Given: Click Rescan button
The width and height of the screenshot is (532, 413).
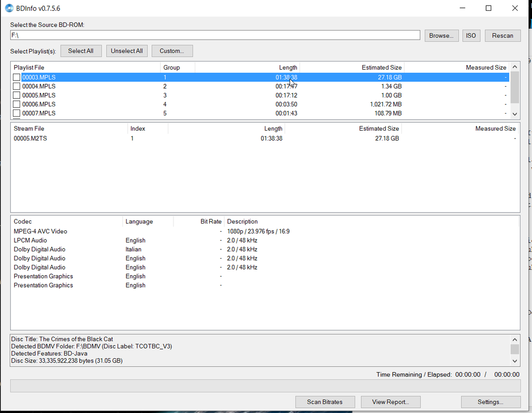Looking at the screenshot, I should 503,36.
